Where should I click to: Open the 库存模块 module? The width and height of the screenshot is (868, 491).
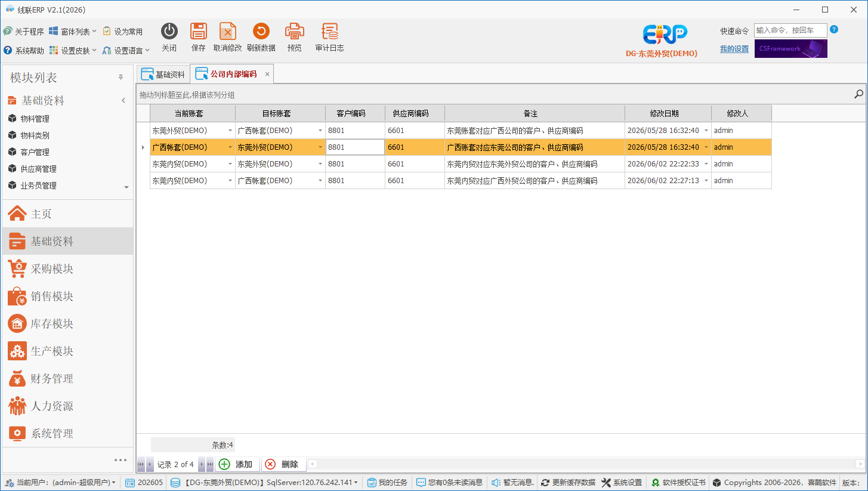pyautogui.click(x=67, y=323)
